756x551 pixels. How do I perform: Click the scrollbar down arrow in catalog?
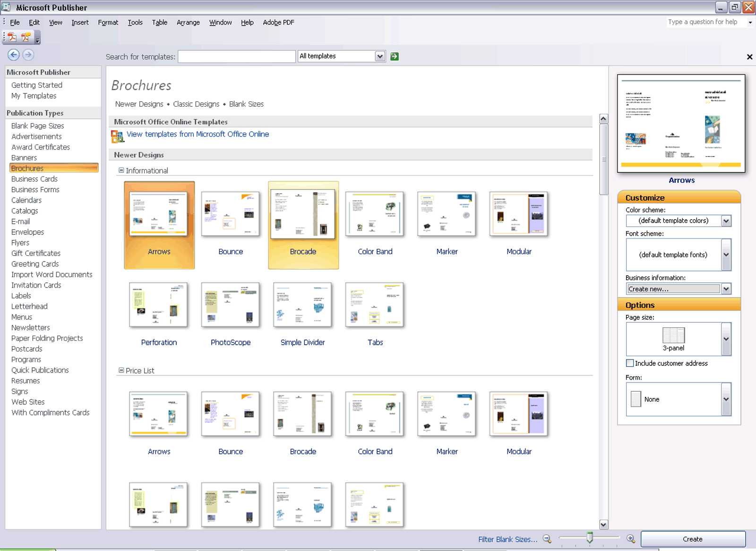click(x=603, y=525)
